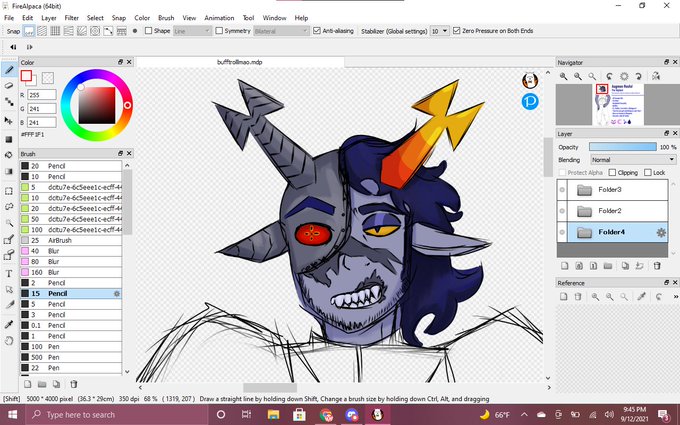Select the Folder3 layer
Screen dimensions: 680x425
(612, 190)
